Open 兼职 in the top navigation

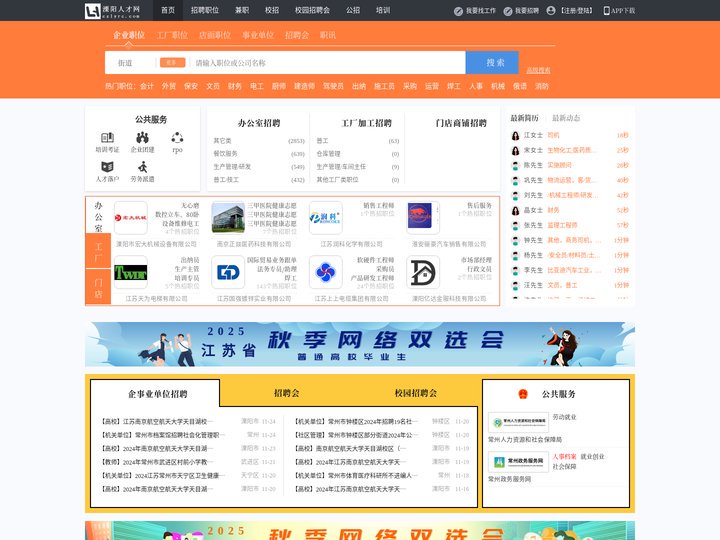pos(242,10)
